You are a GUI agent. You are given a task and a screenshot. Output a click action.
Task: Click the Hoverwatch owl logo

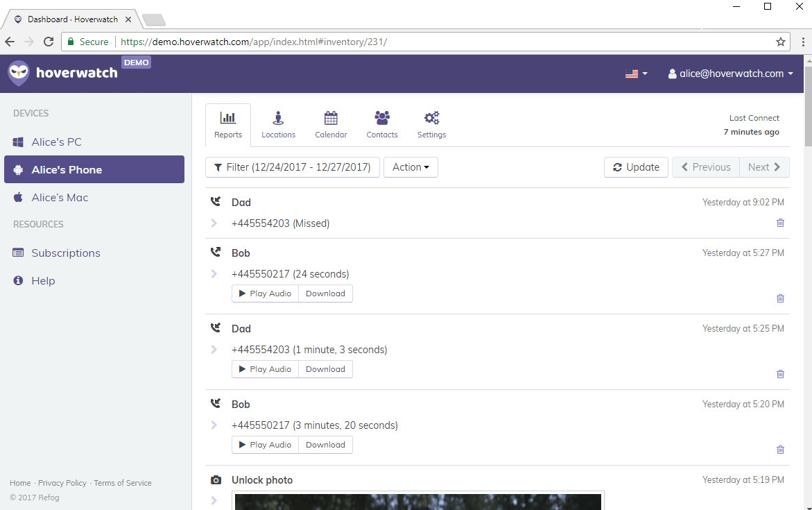(x=19, y=73)
